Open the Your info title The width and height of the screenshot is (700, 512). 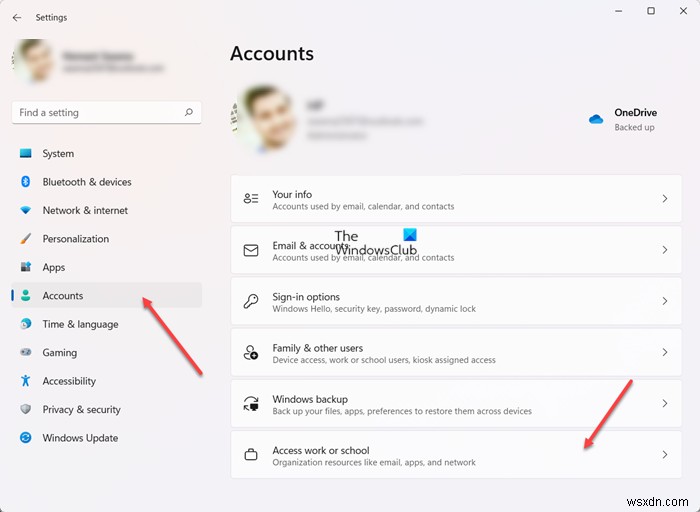coord(292,194)
